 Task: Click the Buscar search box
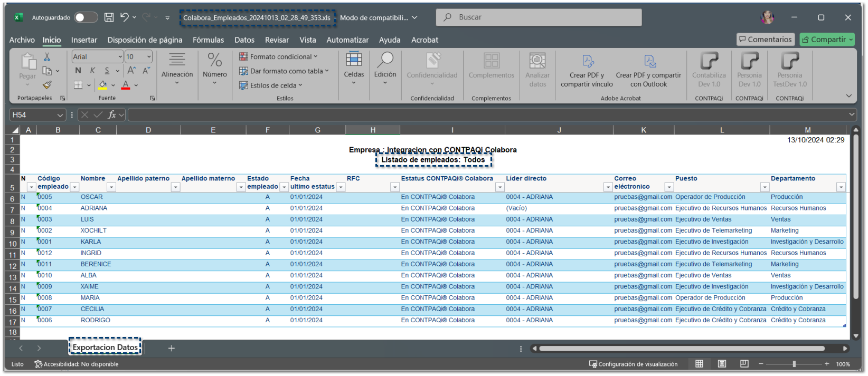click(539, 17)
